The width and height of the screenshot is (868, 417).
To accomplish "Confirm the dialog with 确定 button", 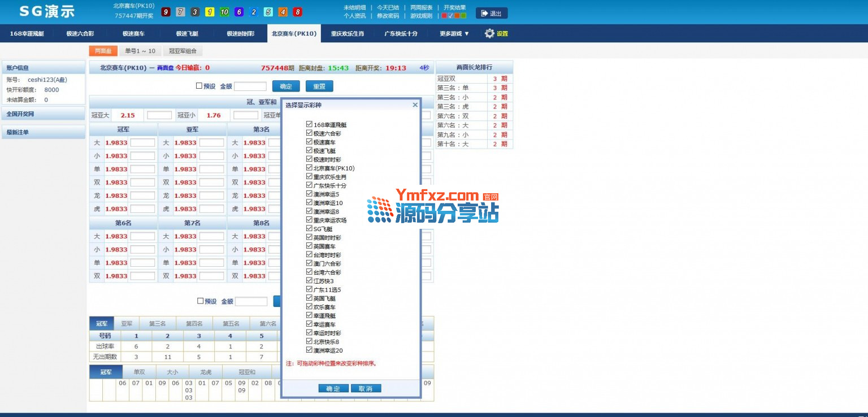I will pos(333,389).
